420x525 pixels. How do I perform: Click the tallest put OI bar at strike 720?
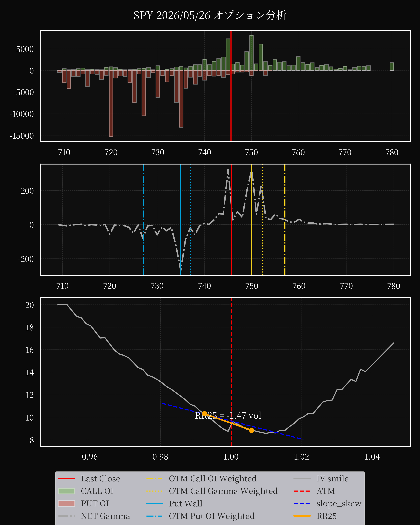[111, 103]
